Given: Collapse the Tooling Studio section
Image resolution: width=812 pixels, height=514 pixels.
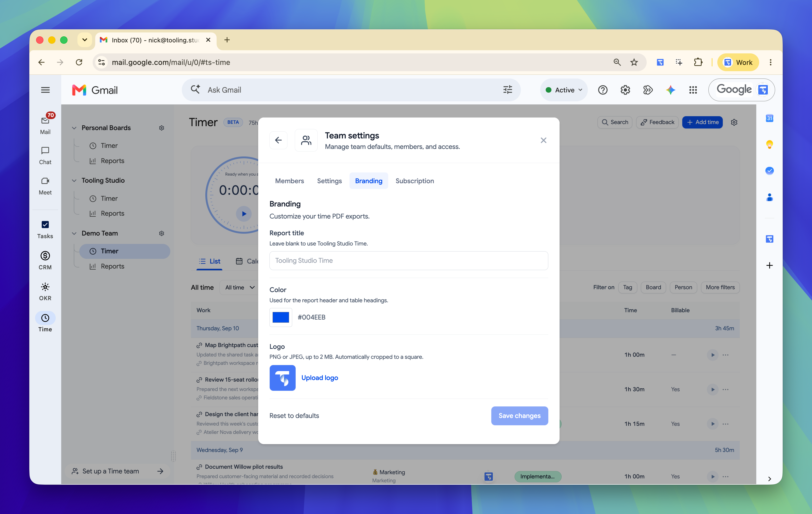Looking at the screenshot, I should click(74, 180).
